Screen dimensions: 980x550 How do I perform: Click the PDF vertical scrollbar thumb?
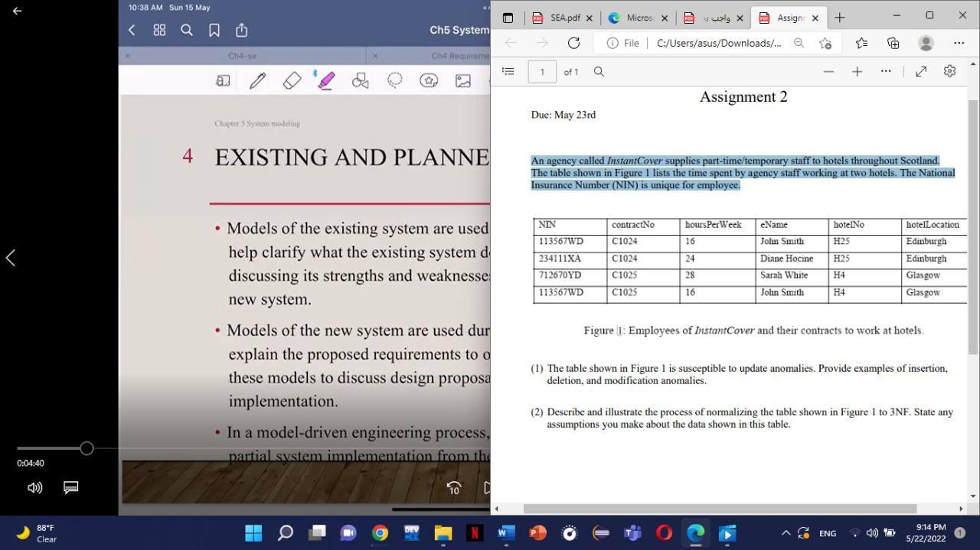pos(973,226)
